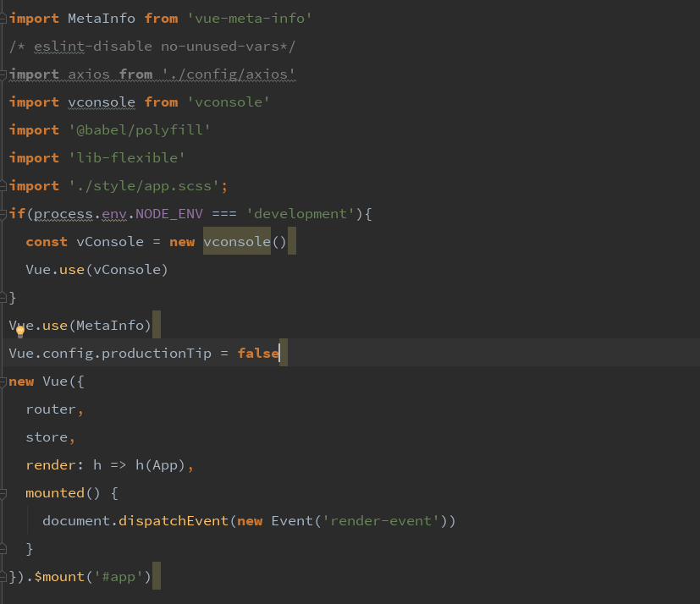
Task: Collapse the mounted() method fold marker
Action: click(3, 493)
